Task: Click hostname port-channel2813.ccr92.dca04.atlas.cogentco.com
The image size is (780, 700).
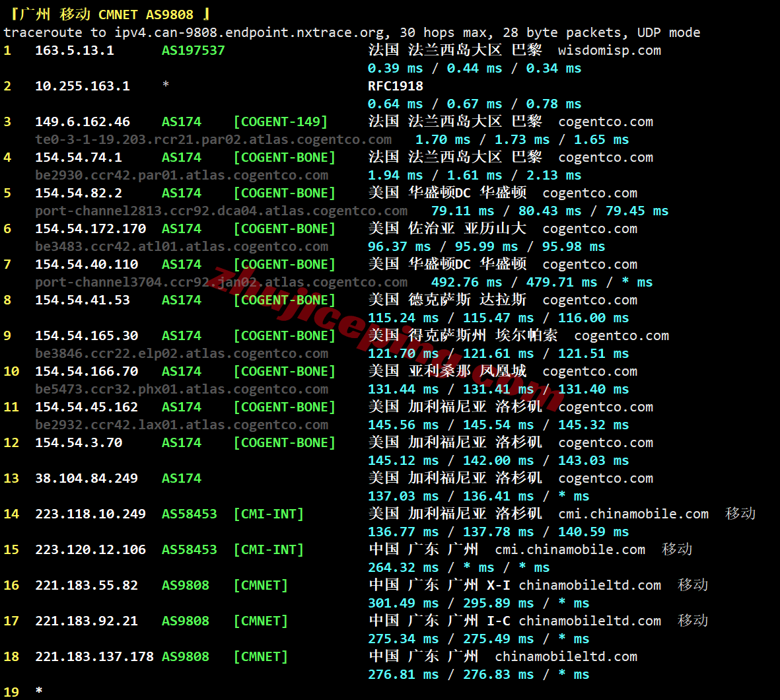Action: tap(221, 211)
